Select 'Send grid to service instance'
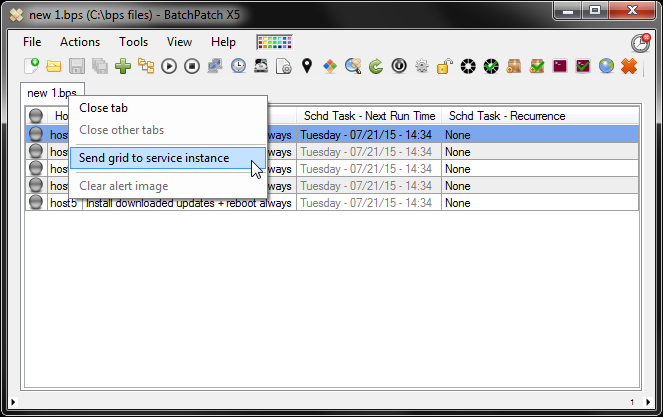Image resolution: width=663 pixels, height=417 pixels. 168,158
